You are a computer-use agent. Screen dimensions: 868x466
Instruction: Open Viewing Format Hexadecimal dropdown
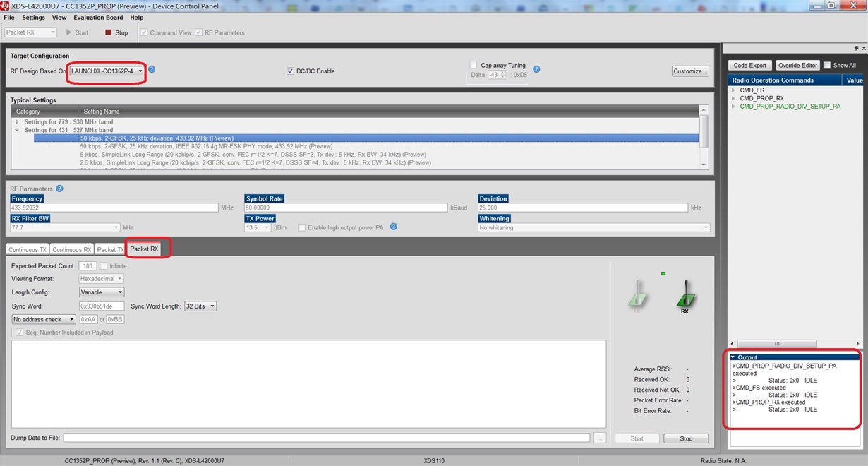click(102, 279)
